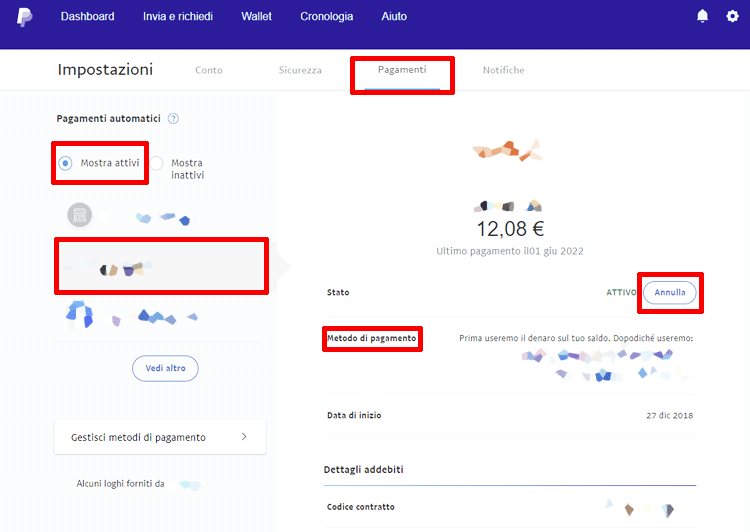The image size is (750, 532).
Task: Open Invia e richiedi menu
Action: 178,16
